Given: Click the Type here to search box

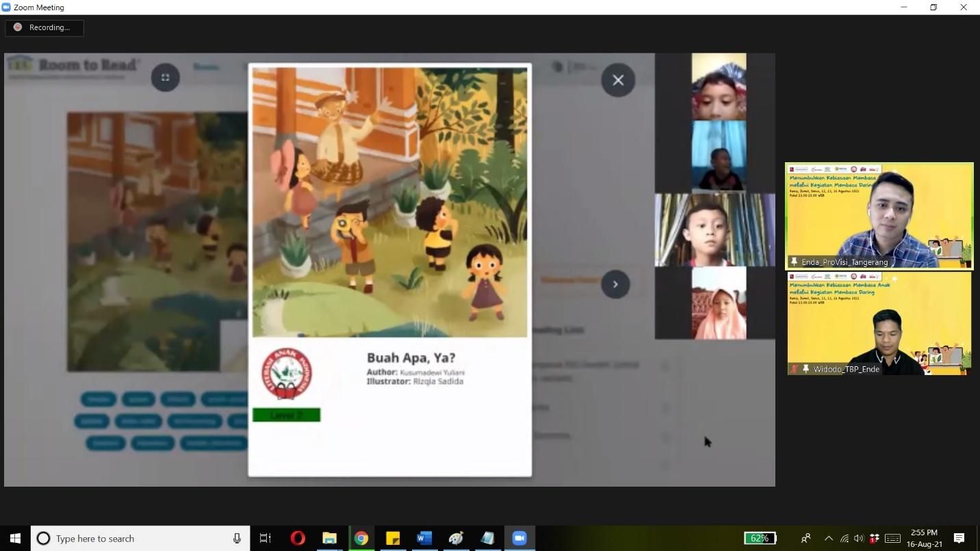Looking at the screenshot, I should click(140, 539).
